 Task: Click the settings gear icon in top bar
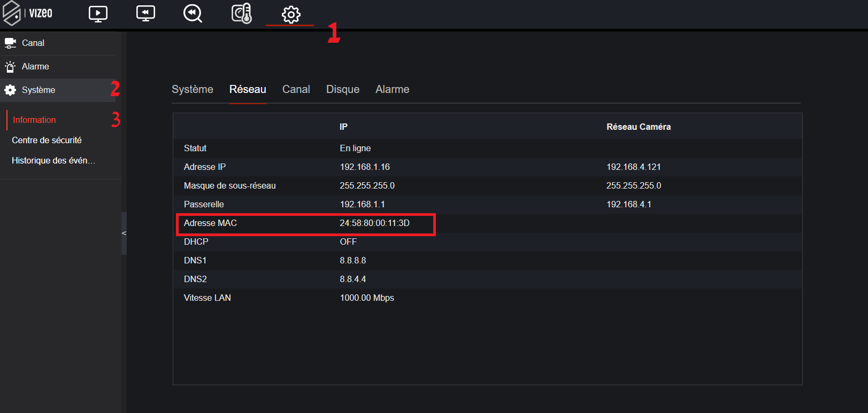(x=291, y=14)
